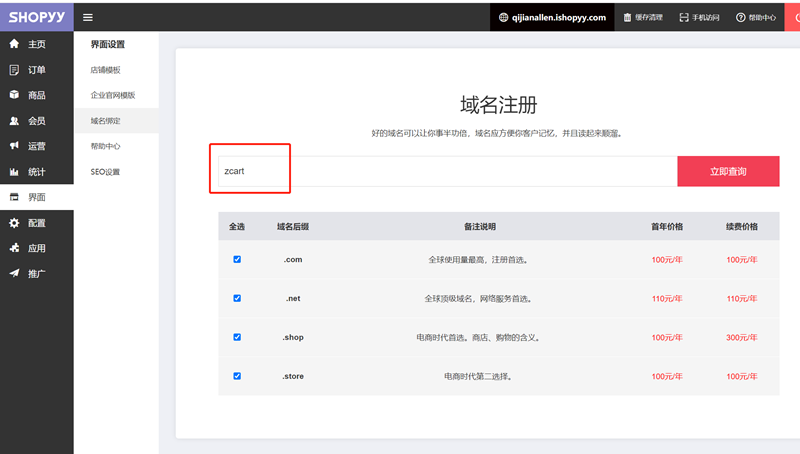Open 店铺模板 in the settings submenu

pyautogui.click(x=105, y=70)
